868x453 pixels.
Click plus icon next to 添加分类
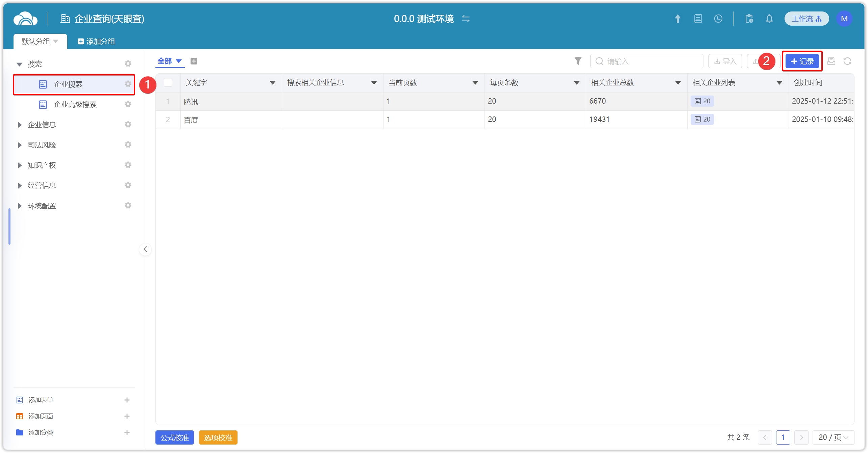tap(127, 432)
